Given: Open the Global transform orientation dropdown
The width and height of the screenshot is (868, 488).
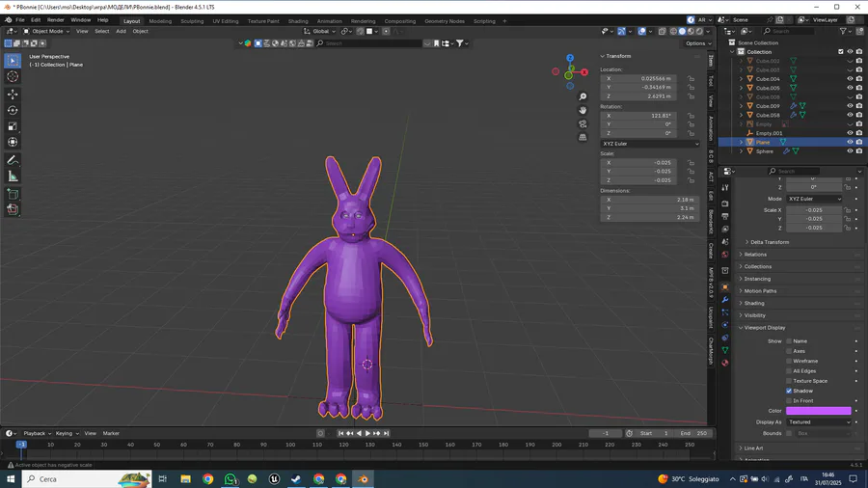Looking at the screenshot, I should 320,32.
